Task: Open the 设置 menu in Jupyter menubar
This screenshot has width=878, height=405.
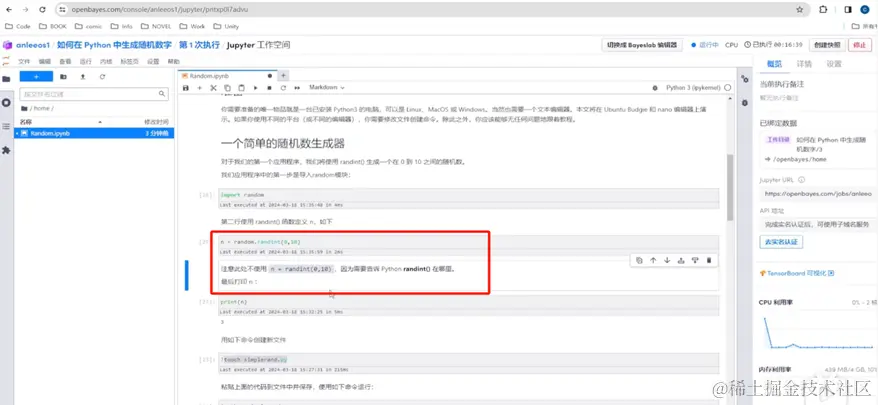Action: point(153,62)
